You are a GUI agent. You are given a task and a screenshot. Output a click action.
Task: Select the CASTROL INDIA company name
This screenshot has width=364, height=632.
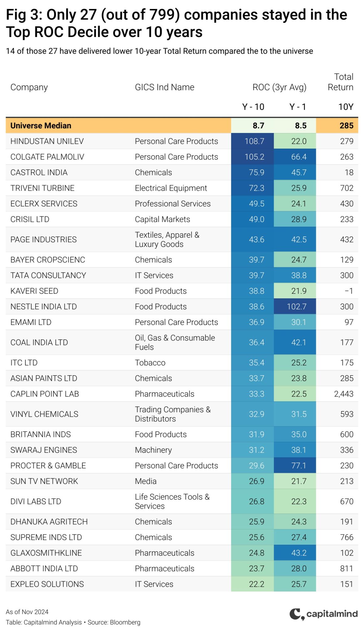pyautogui.click(x=39, y=173)
